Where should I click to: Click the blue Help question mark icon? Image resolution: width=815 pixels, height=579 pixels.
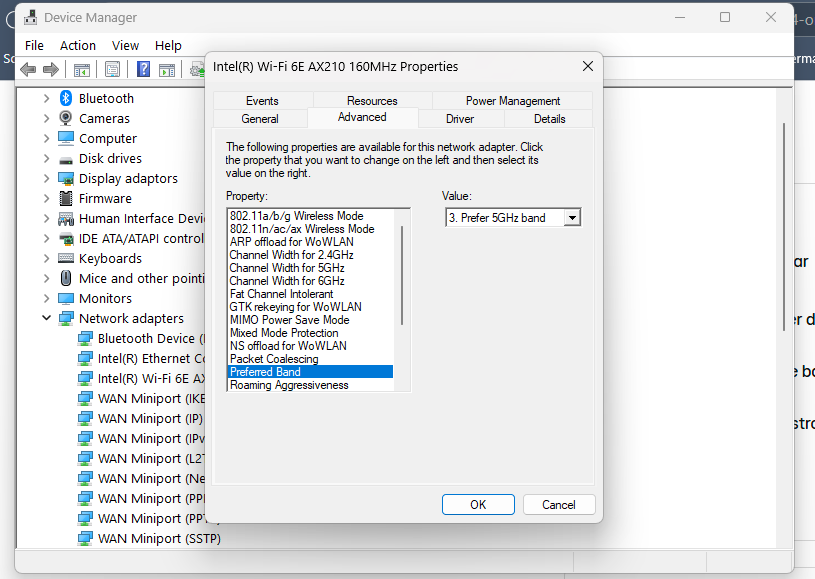tap(143, 69)
